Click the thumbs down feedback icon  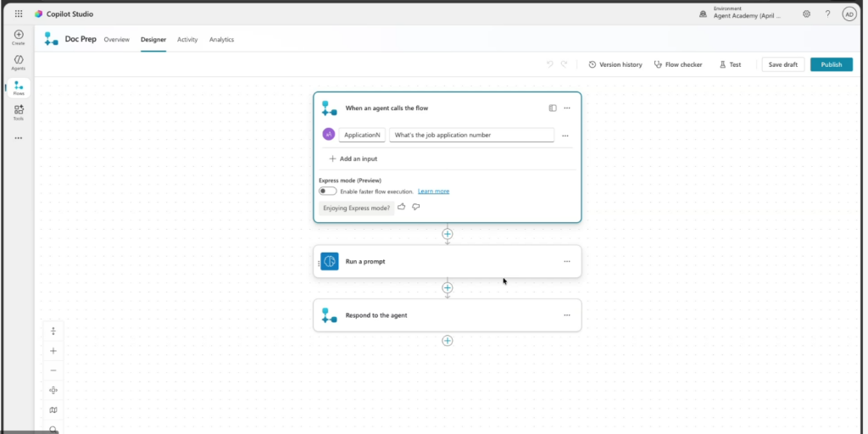click(416, 207)
